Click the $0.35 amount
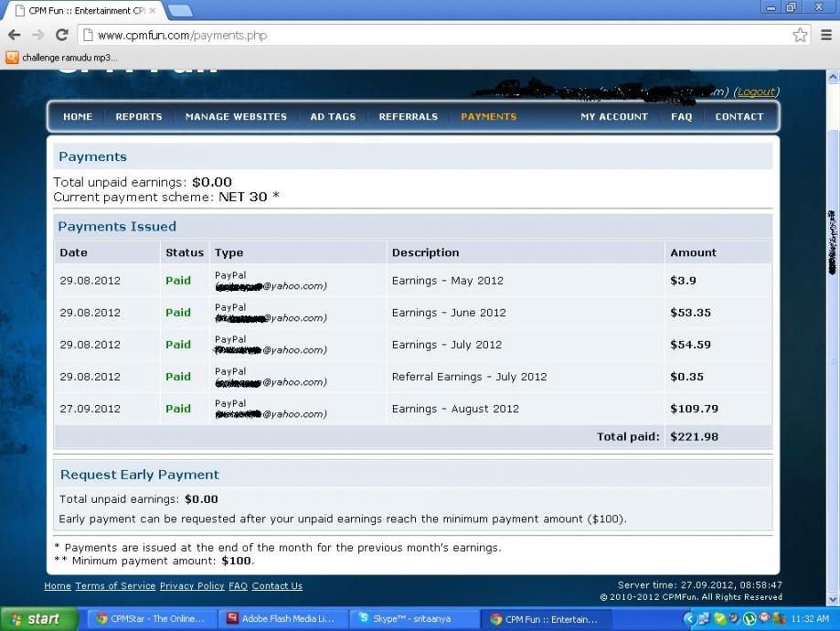 [686, 377]
